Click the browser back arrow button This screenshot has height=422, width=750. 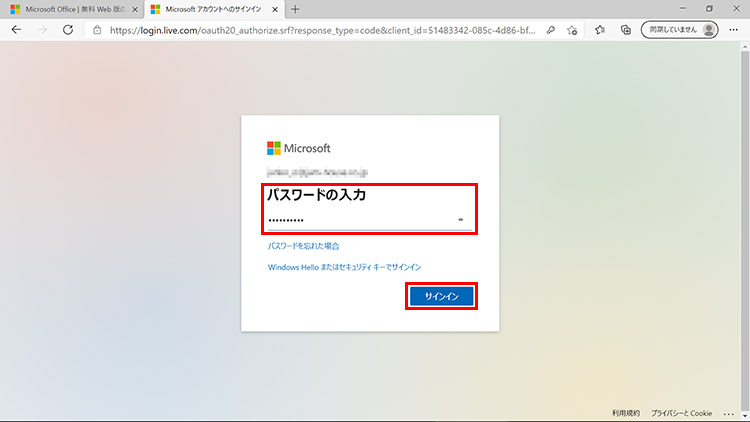tap(16, 30)
